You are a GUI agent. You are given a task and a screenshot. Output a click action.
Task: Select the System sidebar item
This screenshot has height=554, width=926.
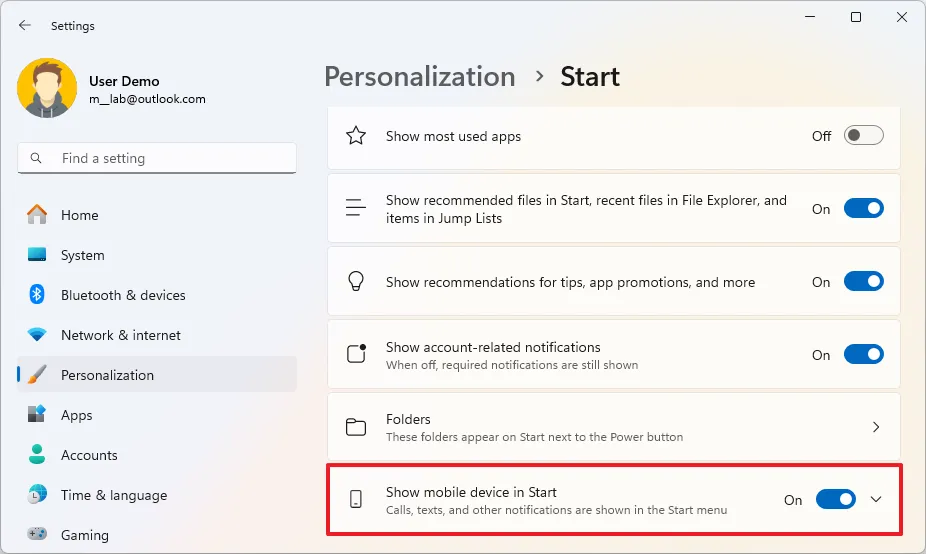(157, 255)
